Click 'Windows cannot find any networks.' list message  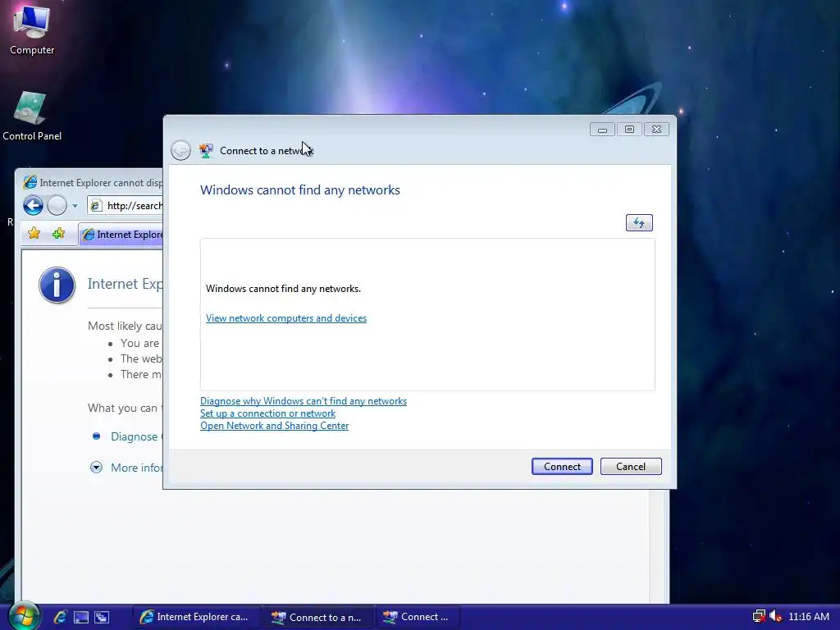(x=283, y=289)
